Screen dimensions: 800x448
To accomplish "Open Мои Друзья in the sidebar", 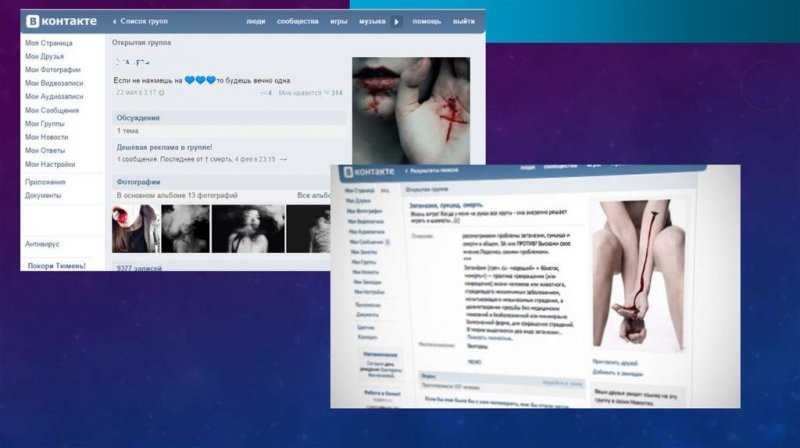I will [x=44, y=56].
